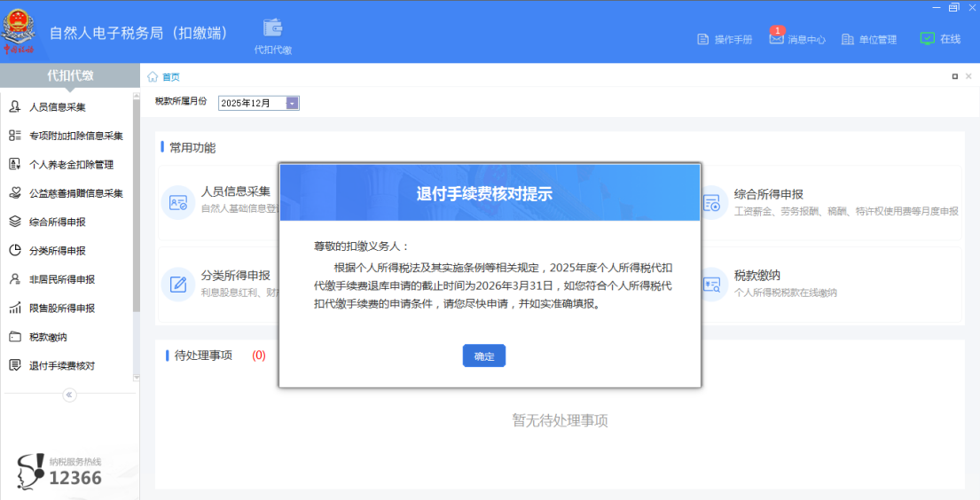Open 单位管理 building icon
980x500 pixels.
848,39
